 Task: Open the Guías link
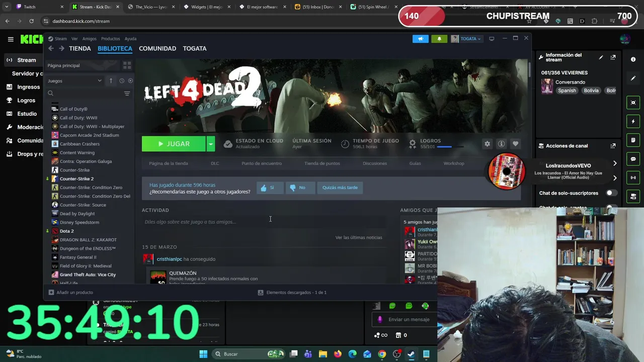[415, 163]
